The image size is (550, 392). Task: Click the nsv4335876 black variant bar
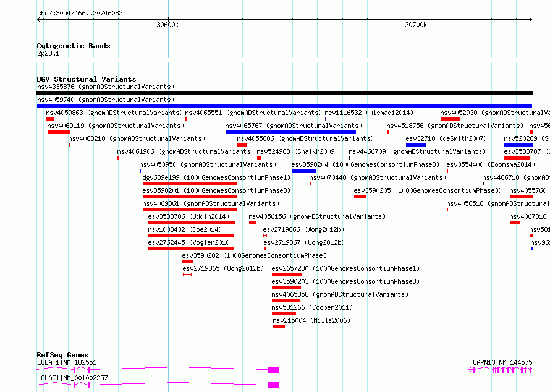pos(284,93)
